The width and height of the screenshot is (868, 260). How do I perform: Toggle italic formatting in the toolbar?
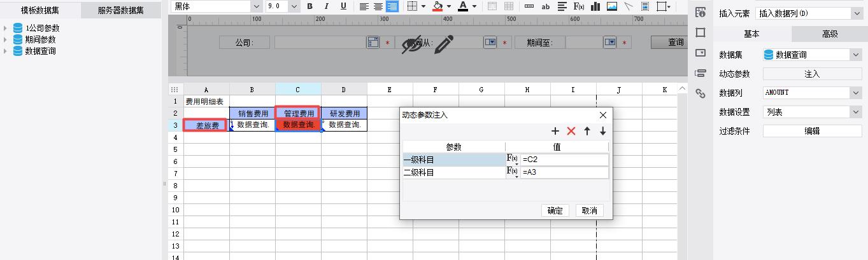(x=327, y=6)
